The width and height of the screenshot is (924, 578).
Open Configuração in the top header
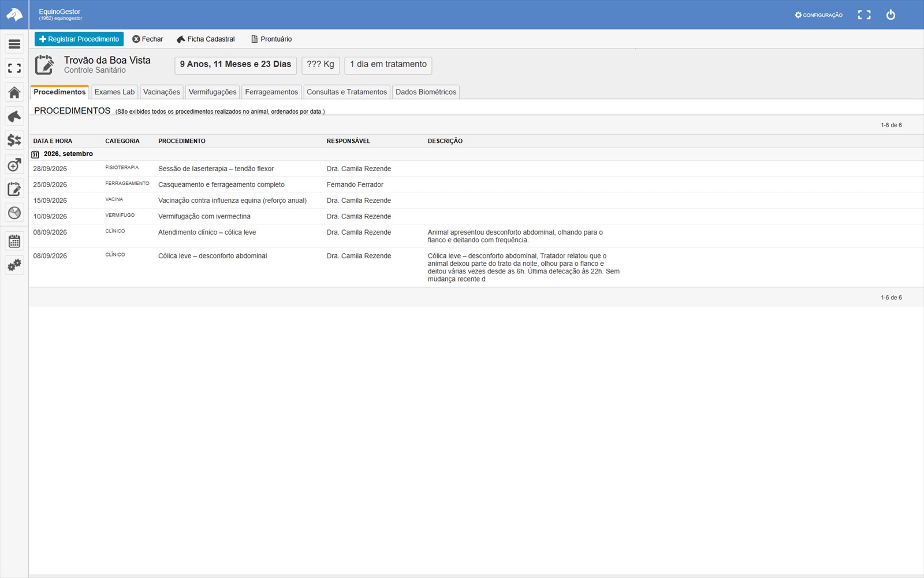point(818,15)
